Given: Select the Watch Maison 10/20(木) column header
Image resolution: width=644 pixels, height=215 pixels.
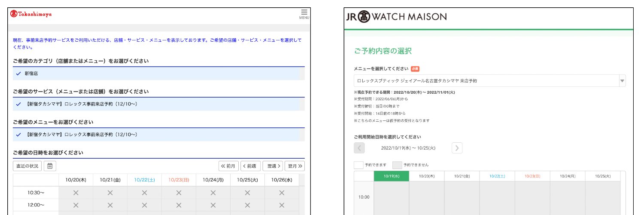Looking at the screenshot, I should click(x=426, y=176).
